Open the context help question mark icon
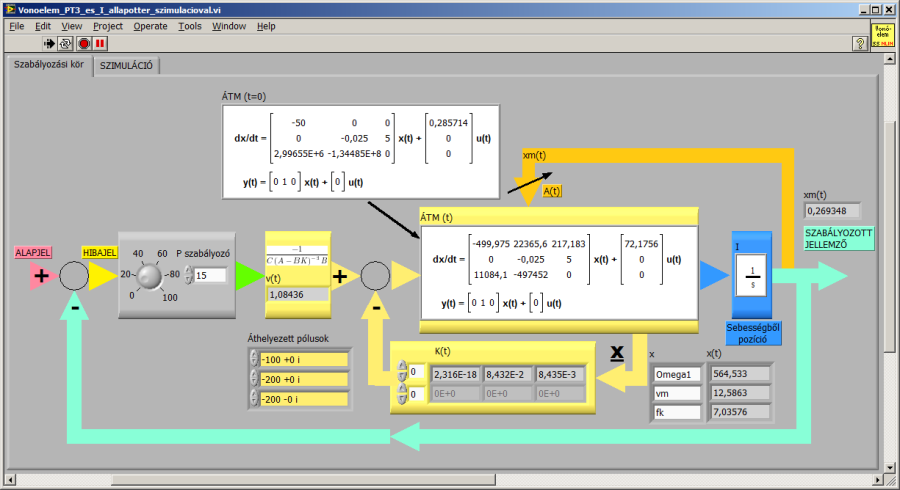 (858, 44)
